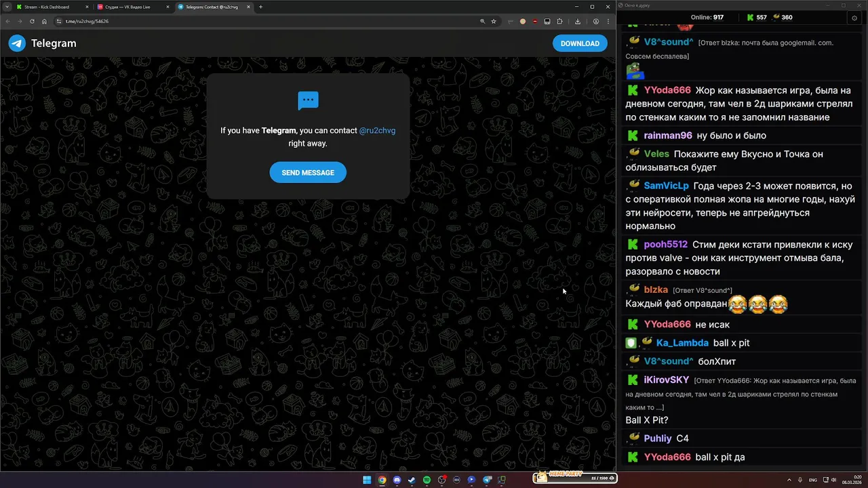Open Telegram from the taskbar

click(x=487, y=480)
